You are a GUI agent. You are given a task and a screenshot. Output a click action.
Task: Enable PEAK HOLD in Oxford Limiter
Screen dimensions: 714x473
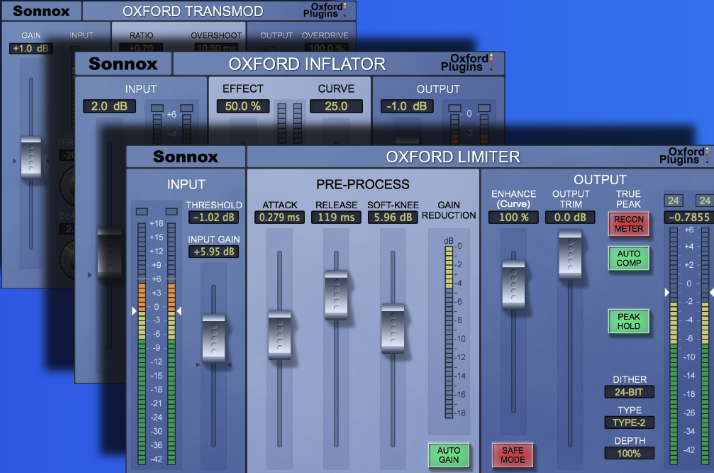(x=628, y=321)
